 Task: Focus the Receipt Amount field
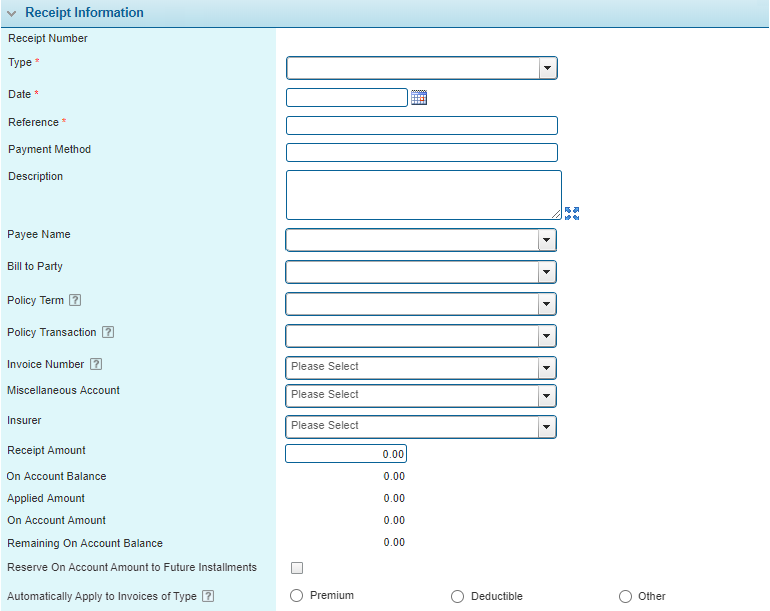pyautogui.click(x=346, y=454)
